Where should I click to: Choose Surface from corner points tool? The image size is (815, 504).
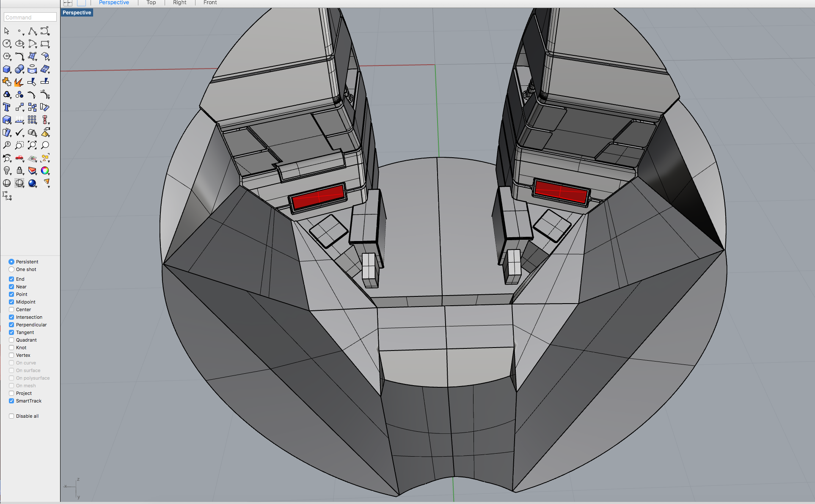click(32, 56)
